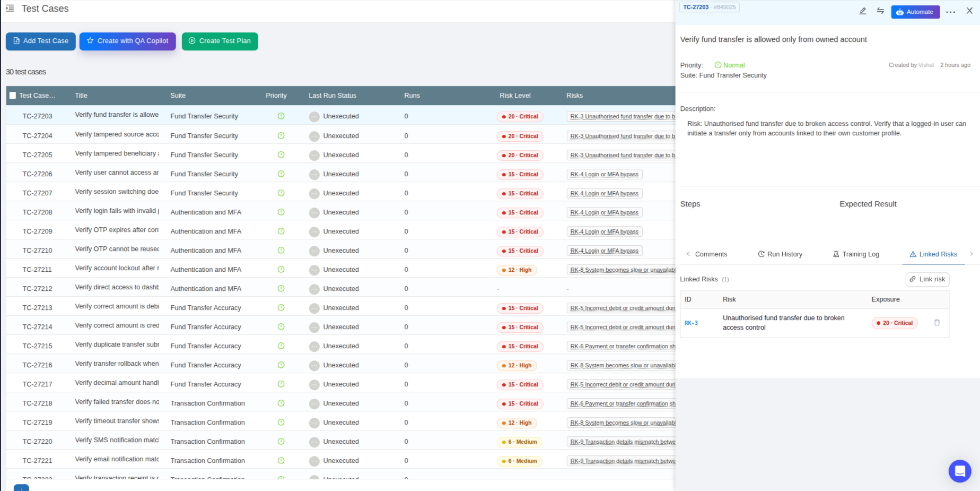Viewport: 980px width, 491px height.
Task: Sort by the Suite column header
Action: point(178,96)
